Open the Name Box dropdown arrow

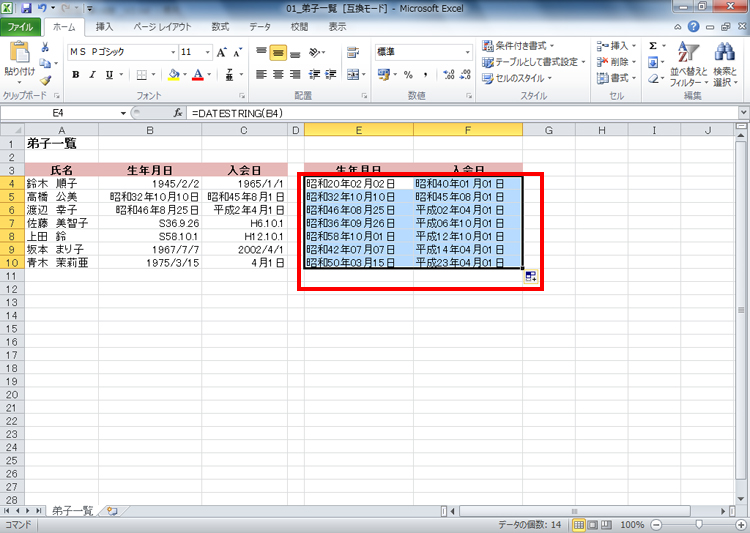(x=123, y=113)
